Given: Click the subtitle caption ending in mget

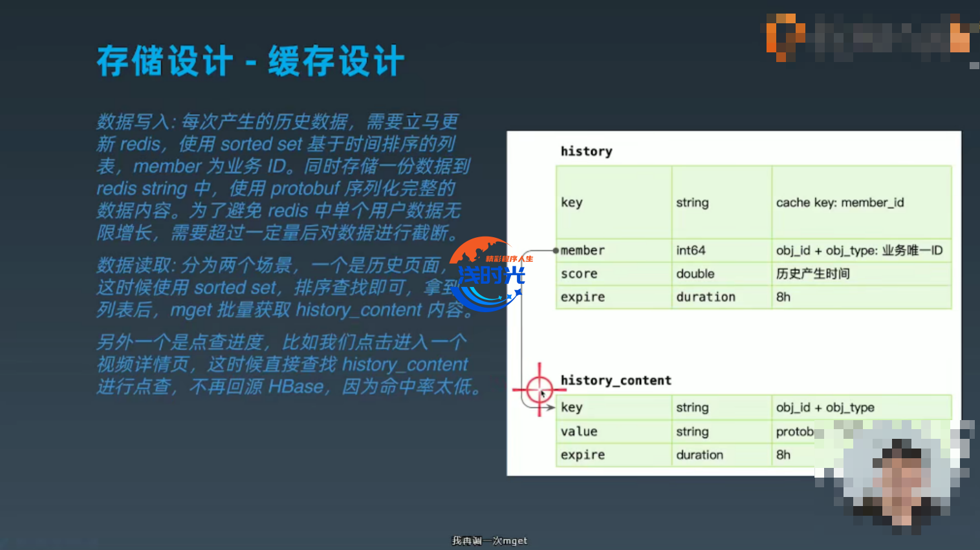Looking at the screenshot, I should 490,541.
